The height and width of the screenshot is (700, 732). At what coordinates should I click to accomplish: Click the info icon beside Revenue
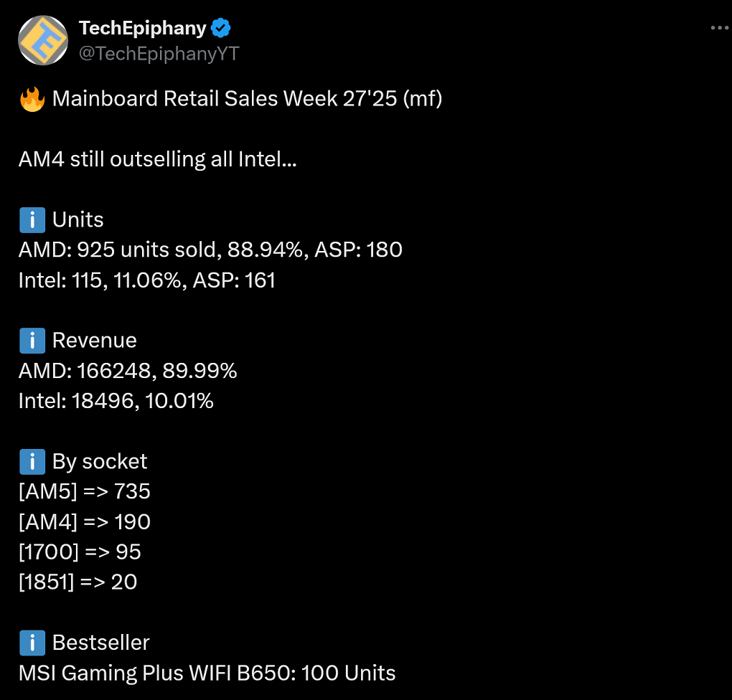pyautogui.click(x=32, y=341)
